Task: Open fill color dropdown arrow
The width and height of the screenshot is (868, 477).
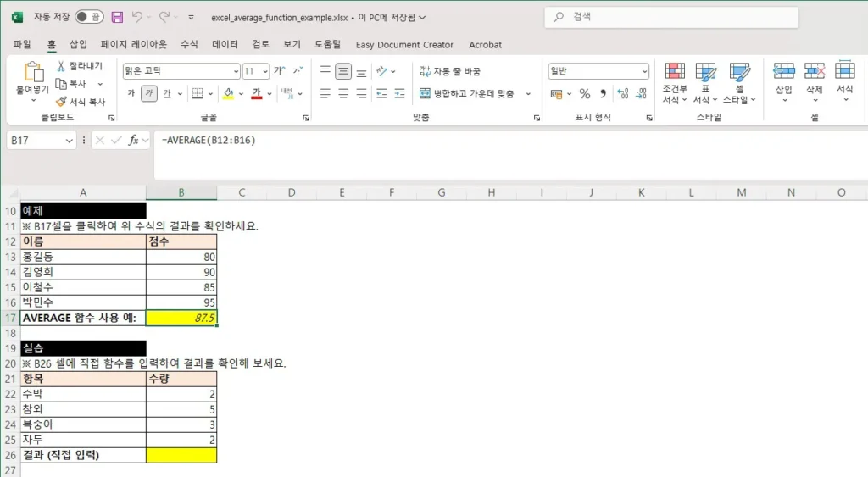Action: tap(241, 94)
